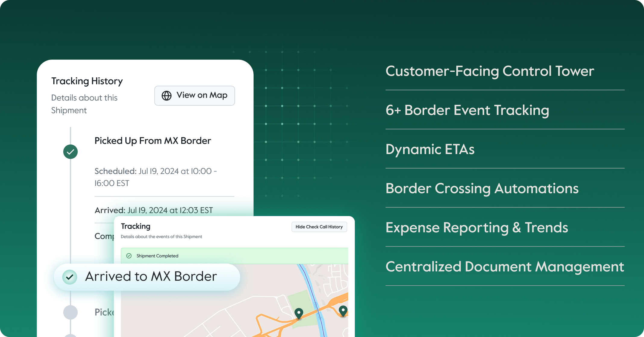Viewport: 644px width, 337px height.
Task: Select the right map location pin
Action: point(343,310)
